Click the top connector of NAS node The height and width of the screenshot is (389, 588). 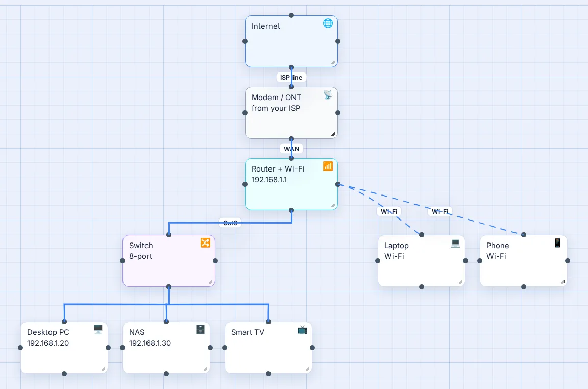tap(166, 322)
